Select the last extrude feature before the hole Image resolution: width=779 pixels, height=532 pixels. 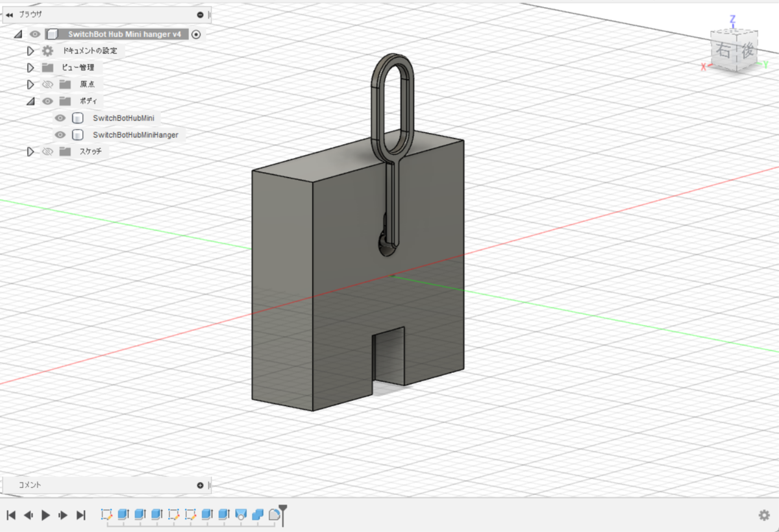224,514
